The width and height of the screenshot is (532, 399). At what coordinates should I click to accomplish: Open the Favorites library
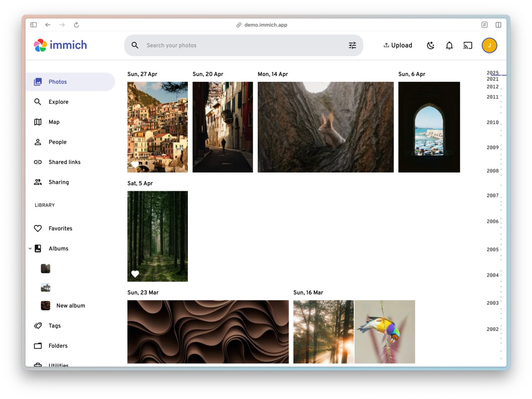(60, 228)
